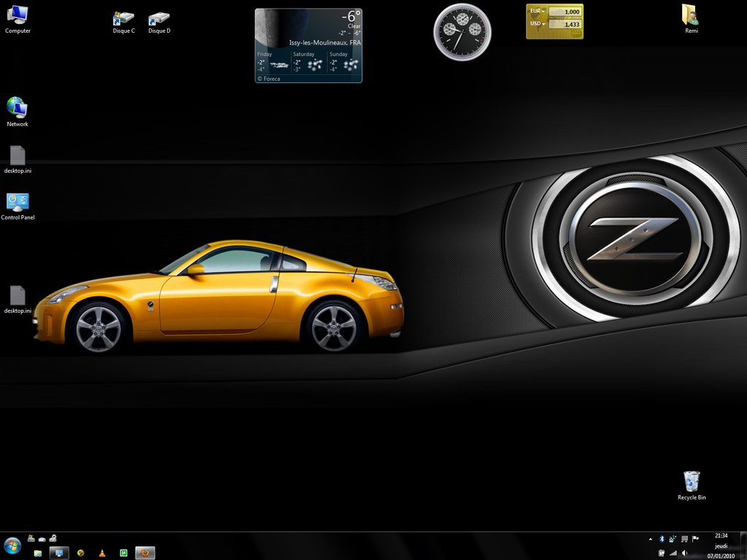Image resolution: width=747 pixels, height=560 pixels.
Task: Open the volume speaker tray icon
Action: tap(684, 553)
